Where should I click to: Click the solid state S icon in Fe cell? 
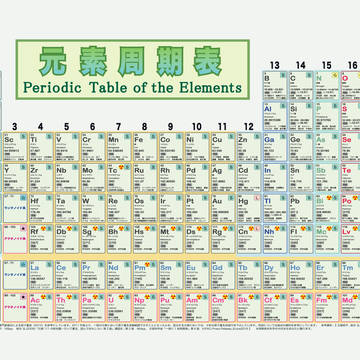point(153,137)
